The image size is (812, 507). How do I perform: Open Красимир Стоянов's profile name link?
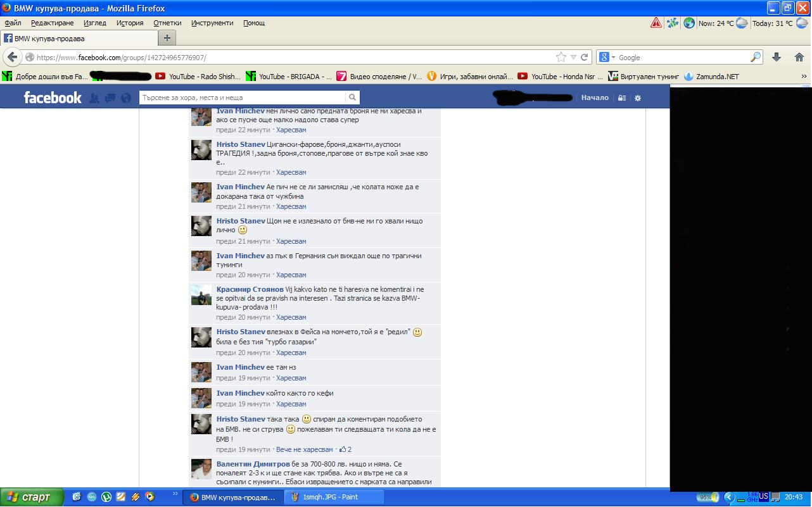tap(250, 289)
